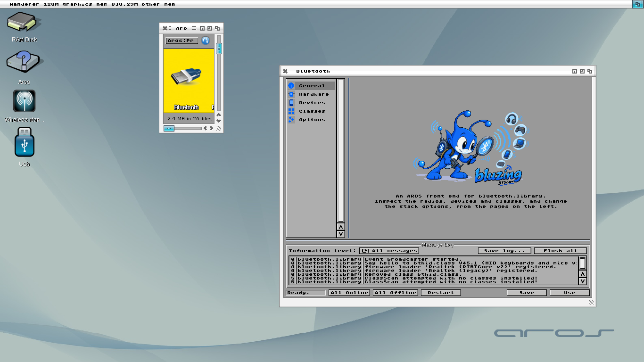Click the scroll-down arrow in Aro window

(219, 121)
